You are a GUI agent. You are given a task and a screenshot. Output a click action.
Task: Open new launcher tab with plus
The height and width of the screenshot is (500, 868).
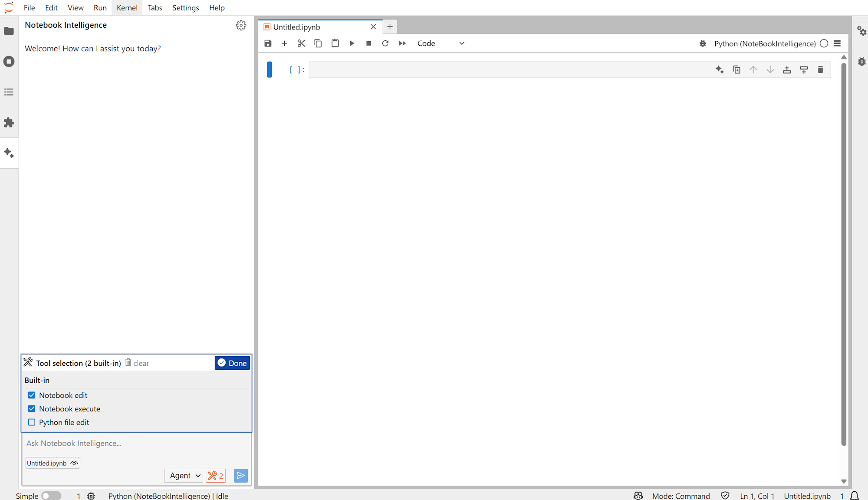tap(390, 27)
